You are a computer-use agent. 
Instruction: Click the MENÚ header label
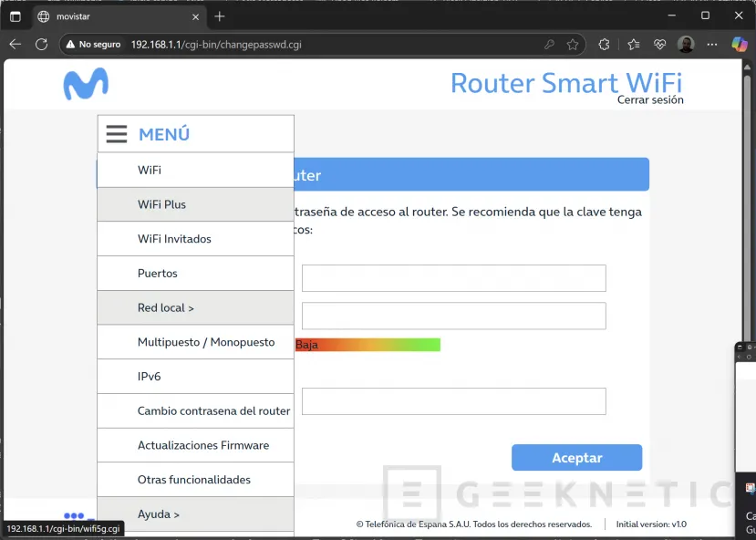(x=164, y=134)
